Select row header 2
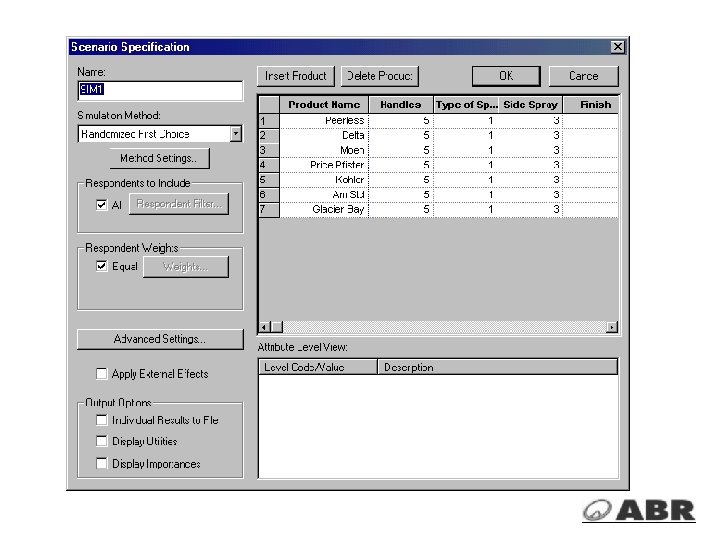 269,136
